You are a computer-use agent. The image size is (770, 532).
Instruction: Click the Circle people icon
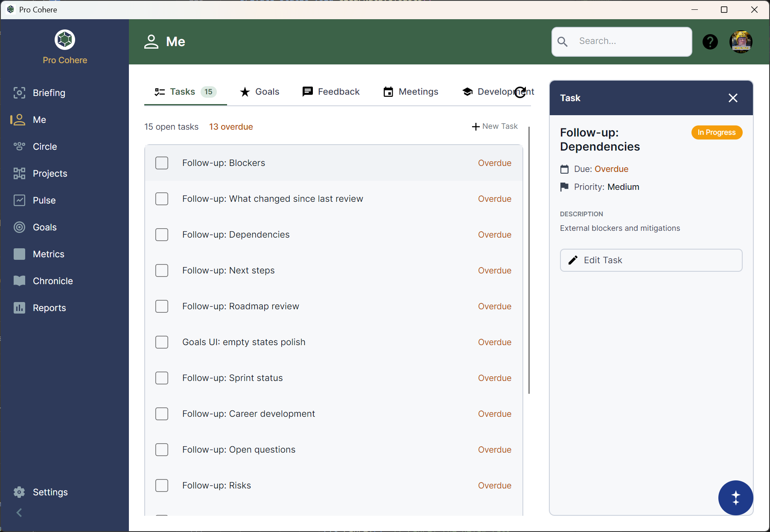19,147
